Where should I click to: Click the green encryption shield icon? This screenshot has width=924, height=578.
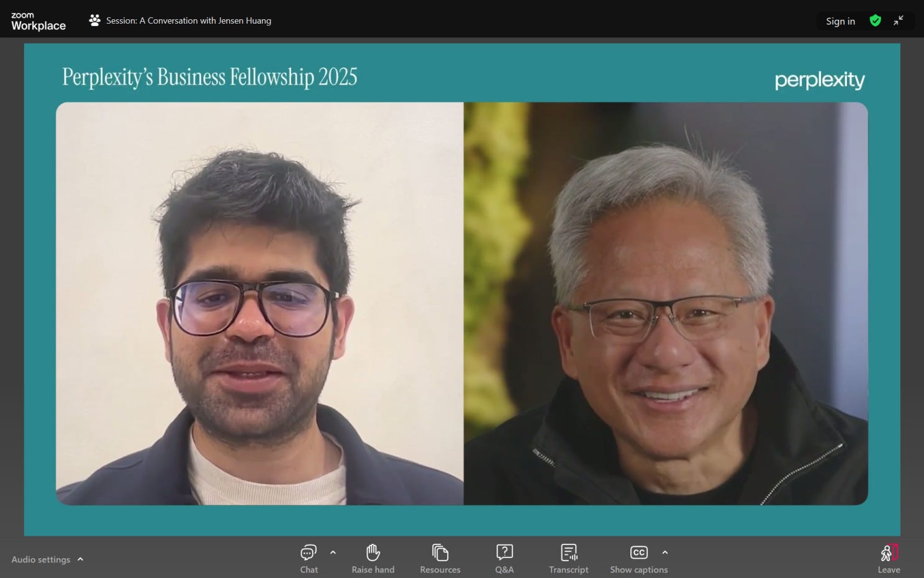click(x=876, y=21)
